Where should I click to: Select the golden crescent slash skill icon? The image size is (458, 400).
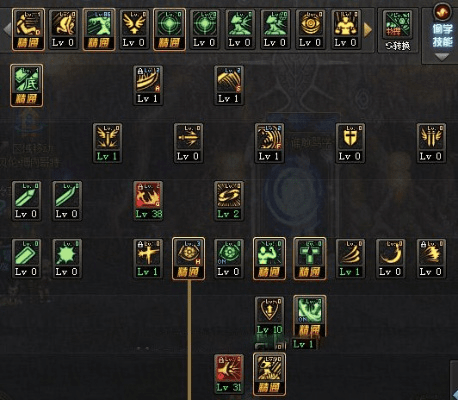tap(391, 258)
